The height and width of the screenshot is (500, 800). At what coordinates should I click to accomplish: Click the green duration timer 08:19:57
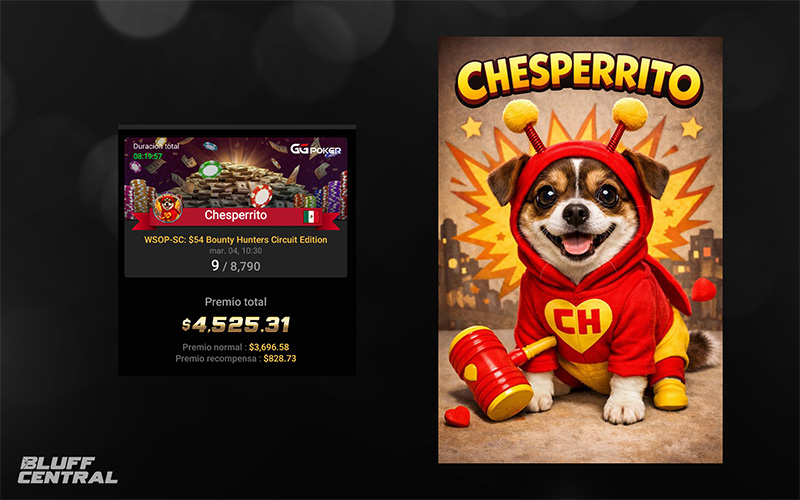click(147, 156)
